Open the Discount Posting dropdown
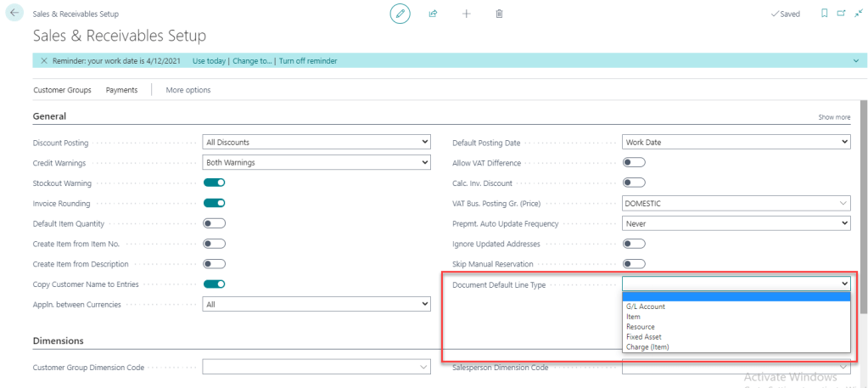 click(x=316, y=142)
